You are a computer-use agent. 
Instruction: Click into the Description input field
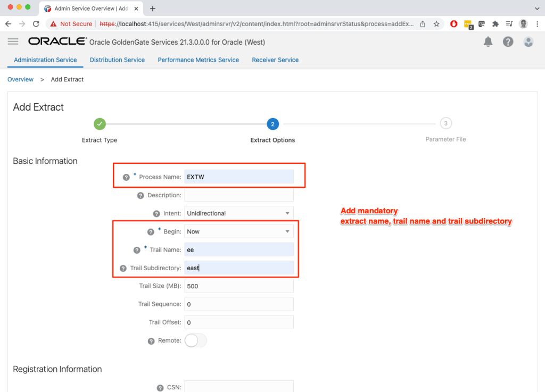pyautogui.click(x=239, y=195)
